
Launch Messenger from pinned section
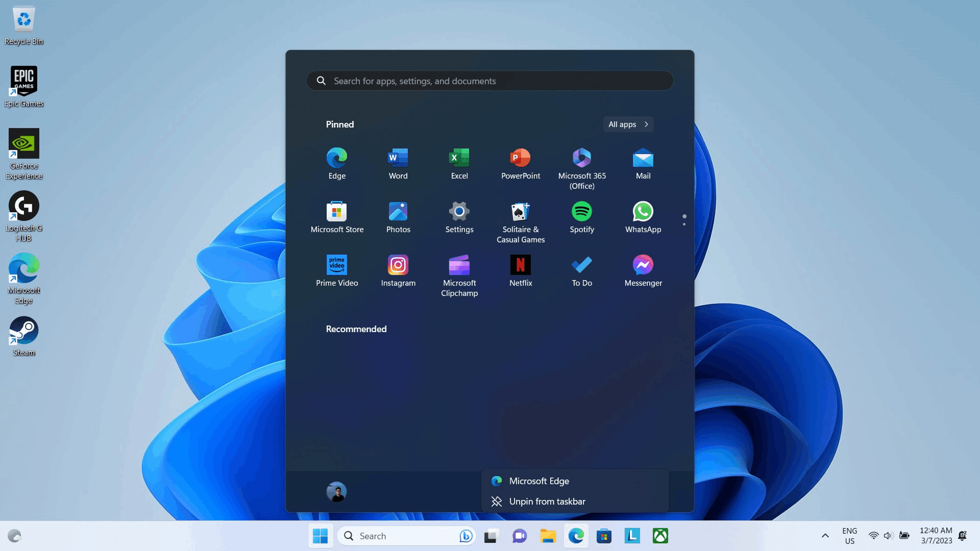click(x=643, y=270)
